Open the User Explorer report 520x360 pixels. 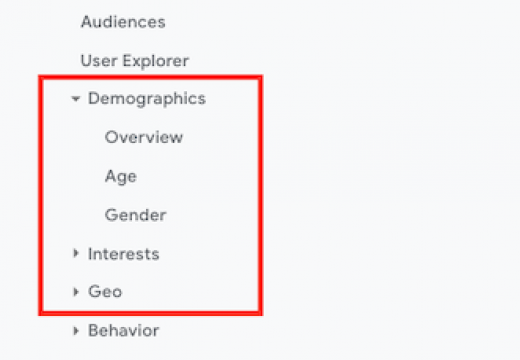pyautogui.click(x=135, y=61)
